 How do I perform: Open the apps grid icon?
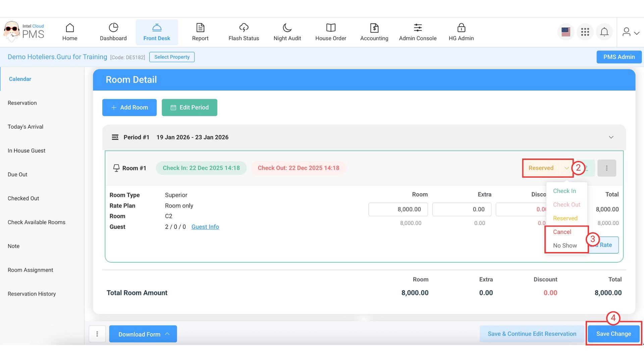585,32
